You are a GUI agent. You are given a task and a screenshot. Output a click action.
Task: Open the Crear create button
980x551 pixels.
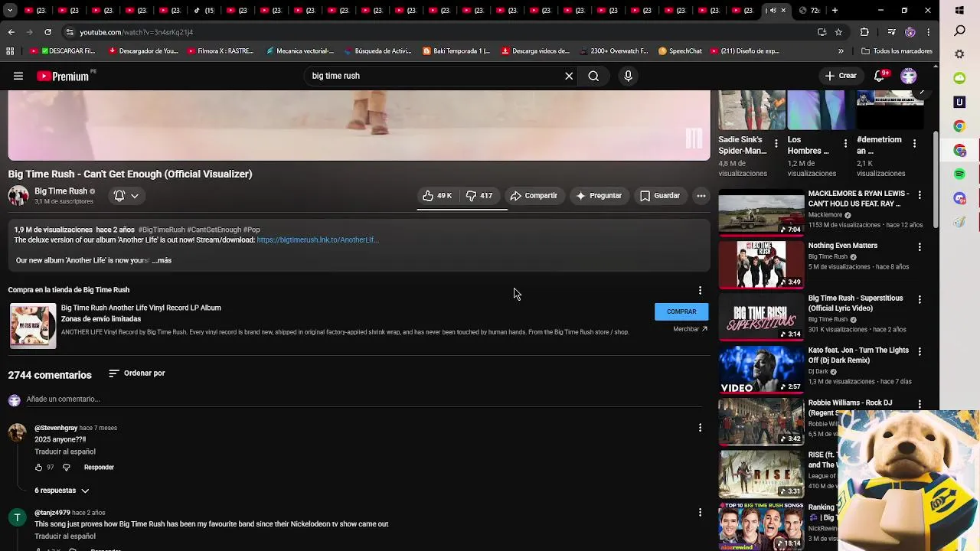(841, 76)
